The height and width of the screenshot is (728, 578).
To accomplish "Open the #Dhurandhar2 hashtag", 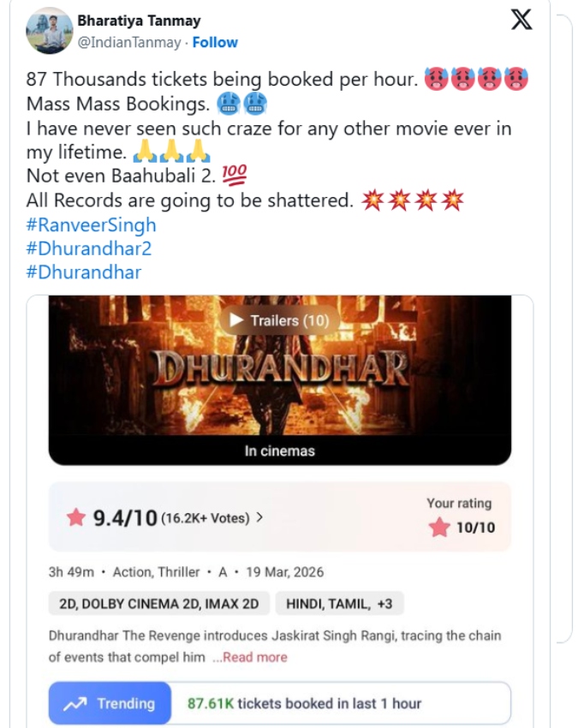I will [x=90, y=248].
